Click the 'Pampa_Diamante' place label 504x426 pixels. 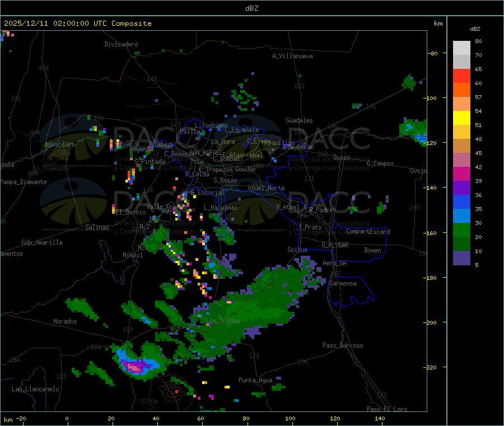24,182
